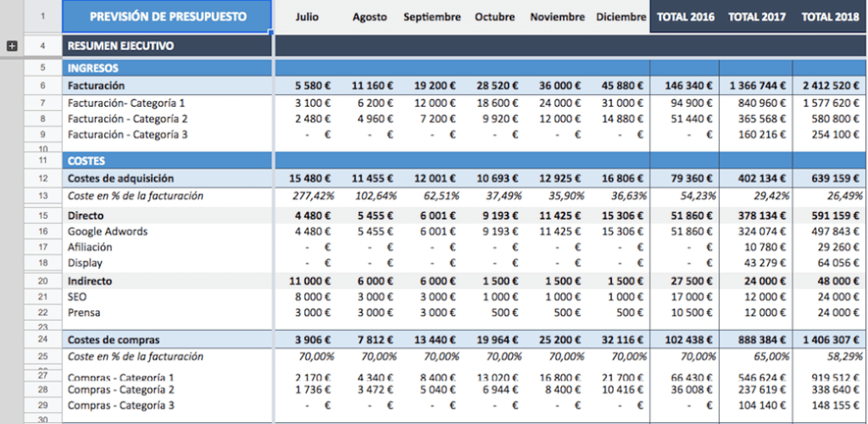Select the Noviembre column header

557,17
